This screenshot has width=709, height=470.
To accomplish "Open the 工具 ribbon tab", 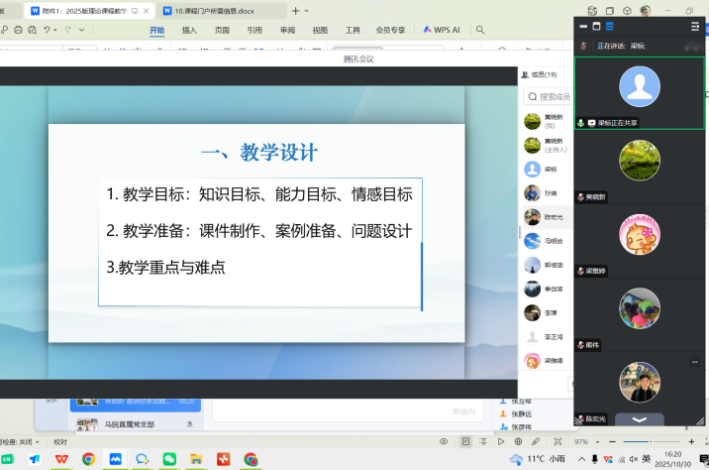I will tap(353, 30).
